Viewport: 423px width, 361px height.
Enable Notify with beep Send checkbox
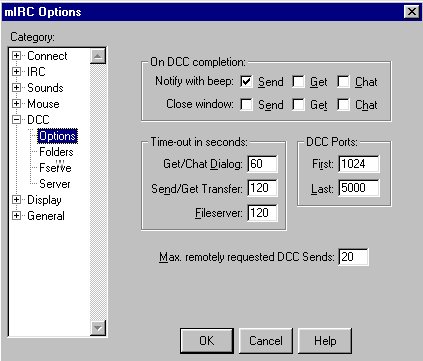click(246, 82)
